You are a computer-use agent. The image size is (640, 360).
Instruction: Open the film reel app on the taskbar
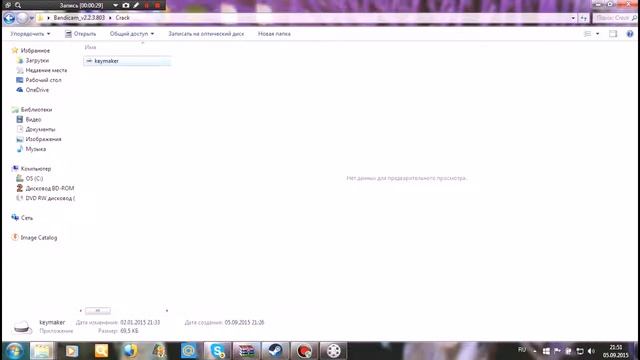(x=333, y=351)
